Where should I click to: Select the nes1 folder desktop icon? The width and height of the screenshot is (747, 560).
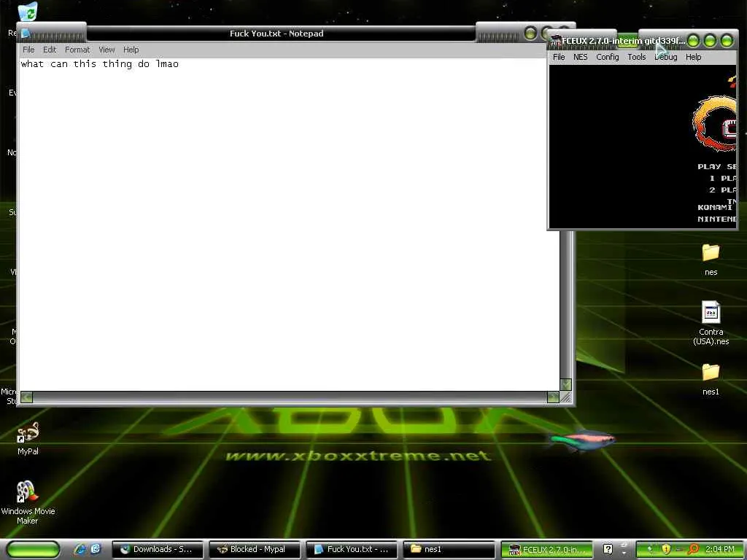tap(711, 379)
